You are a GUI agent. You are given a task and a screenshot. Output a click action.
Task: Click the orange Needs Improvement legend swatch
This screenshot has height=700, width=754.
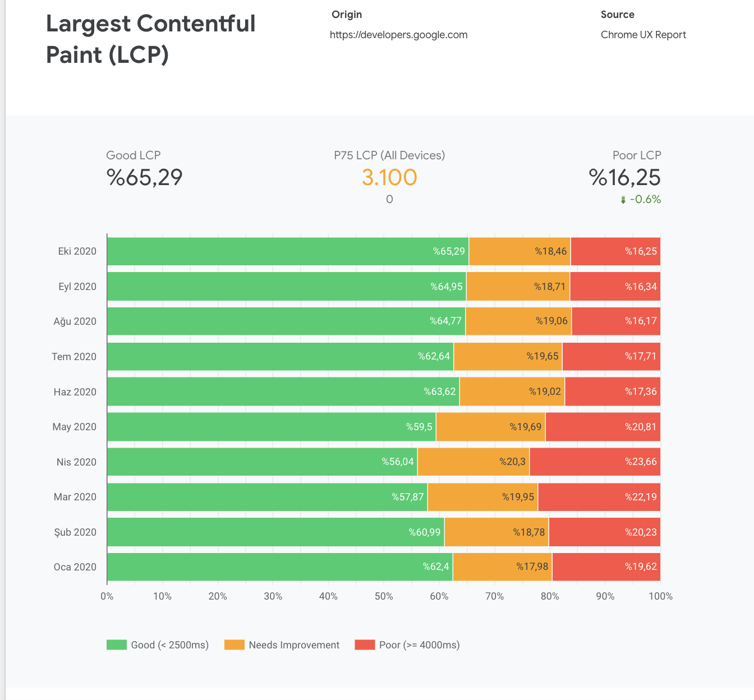[x=235, y=645]
